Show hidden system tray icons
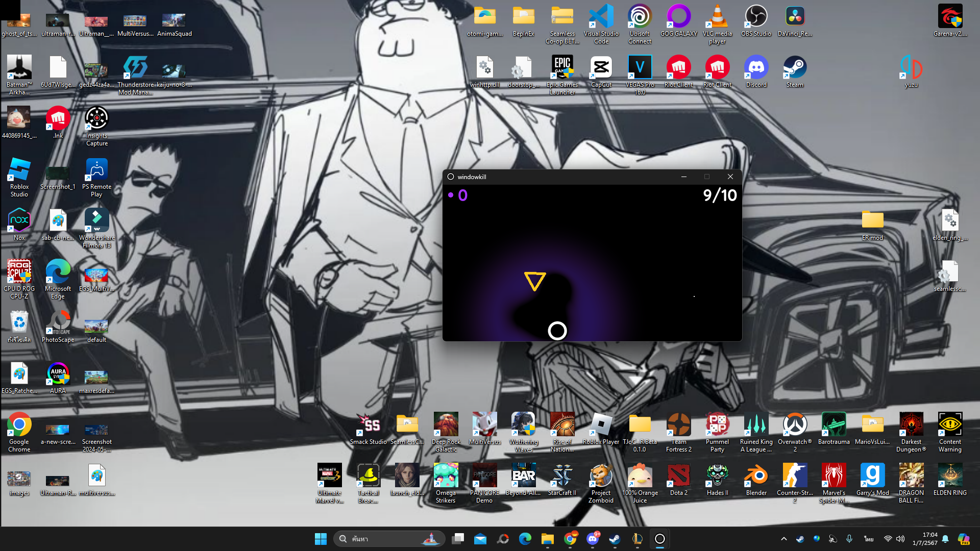 point(784,539)
